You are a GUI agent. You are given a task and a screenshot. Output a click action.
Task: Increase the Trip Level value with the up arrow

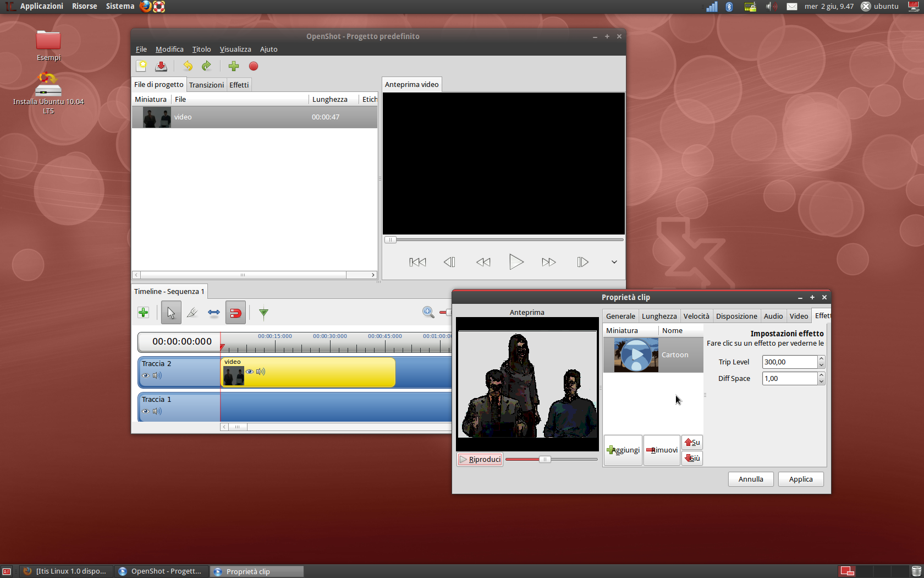click(x=821, y=359)
